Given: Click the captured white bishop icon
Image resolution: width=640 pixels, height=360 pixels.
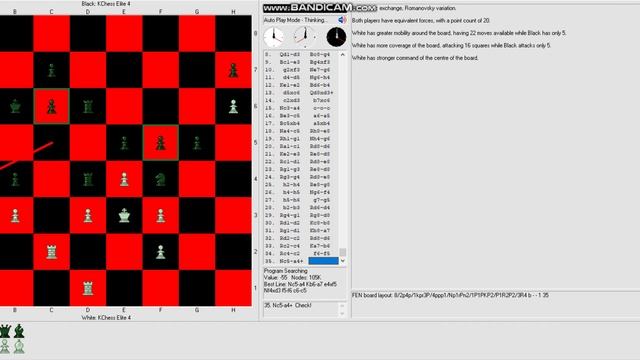Looking at the screenshot, I should (x=19, y=347).
